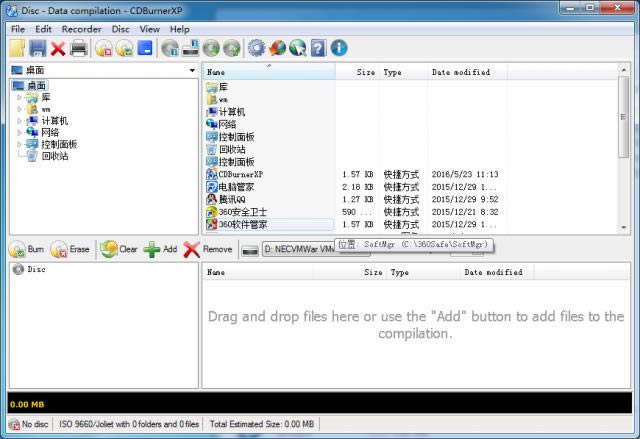
Task: Click the burn disc icon with green check
Action: [124, 48]
